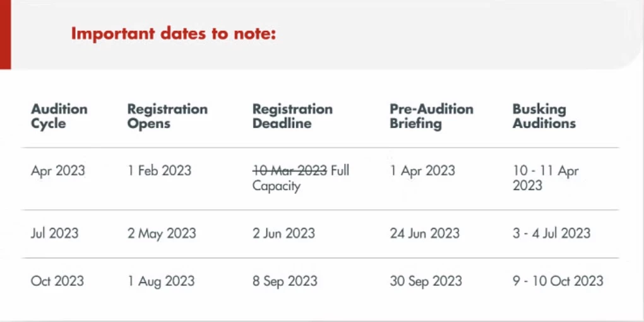Select the 2 Jun 2023 deadline cell
This screenshot has width=644, height=322.
(284, 233)
